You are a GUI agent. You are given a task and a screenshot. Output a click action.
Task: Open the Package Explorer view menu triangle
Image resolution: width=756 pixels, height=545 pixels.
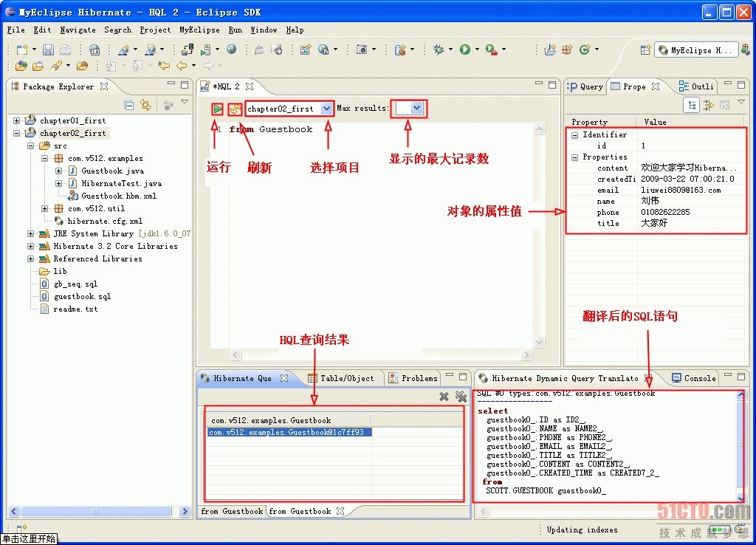tap(184, 102)
